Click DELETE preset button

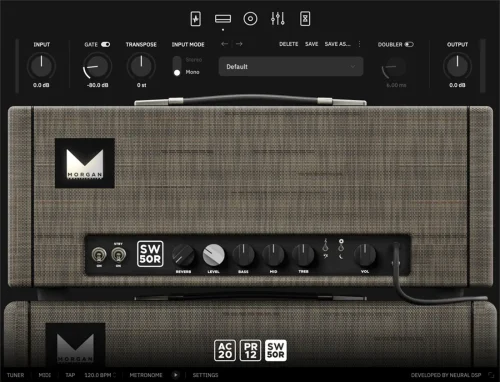coord(289,44)
